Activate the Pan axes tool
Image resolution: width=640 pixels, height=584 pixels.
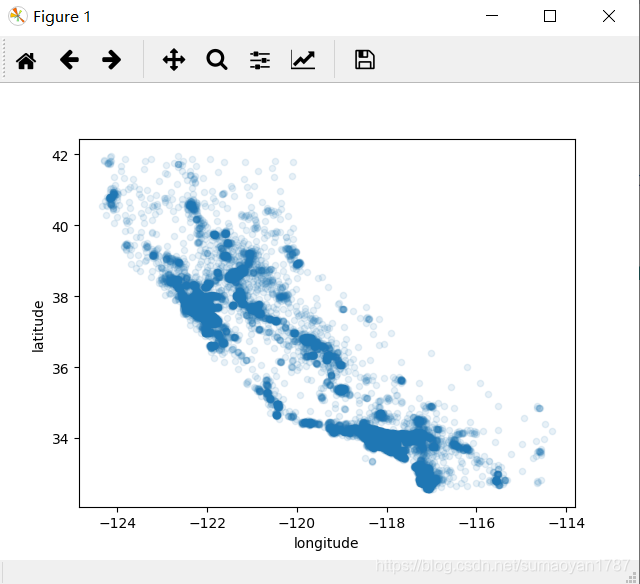174,60
